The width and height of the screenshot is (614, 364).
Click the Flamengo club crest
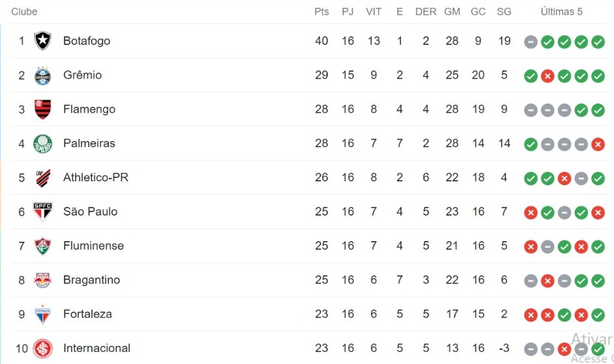pyautogui.click(x=43, y=109)
